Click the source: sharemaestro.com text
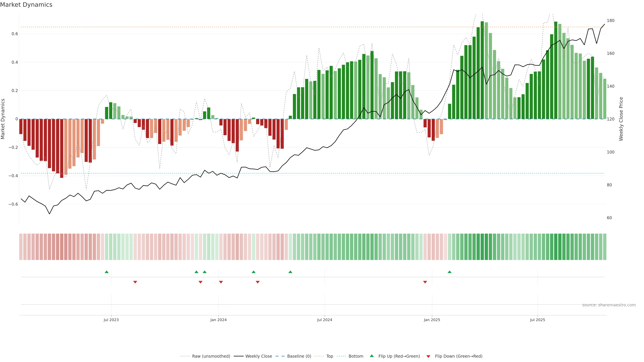 pos(609,305)
